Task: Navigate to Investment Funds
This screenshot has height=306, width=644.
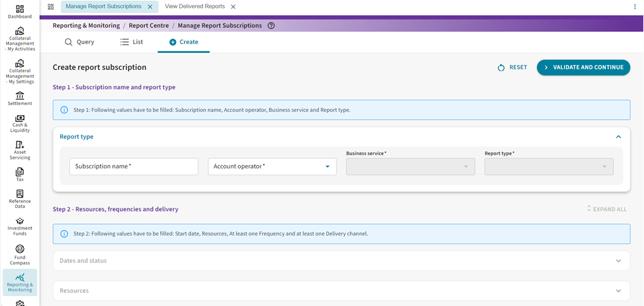Action: coord(20,226)
